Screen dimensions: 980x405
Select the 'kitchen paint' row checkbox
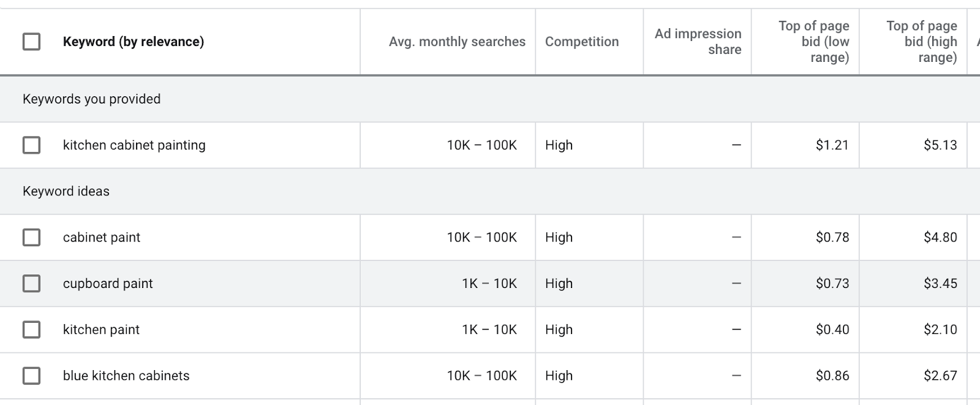pos(31,330)
